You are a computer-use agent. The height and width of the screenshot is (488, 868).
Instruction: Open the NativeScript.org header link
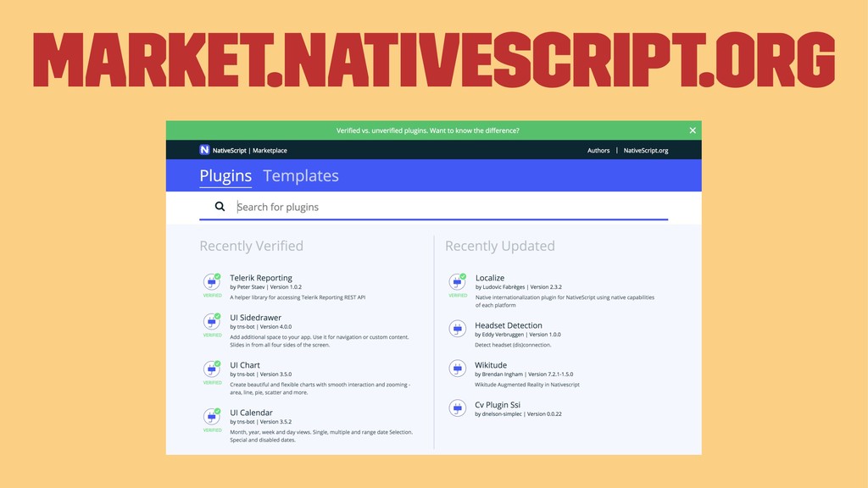pyautogui.click(x=645, y=151)
